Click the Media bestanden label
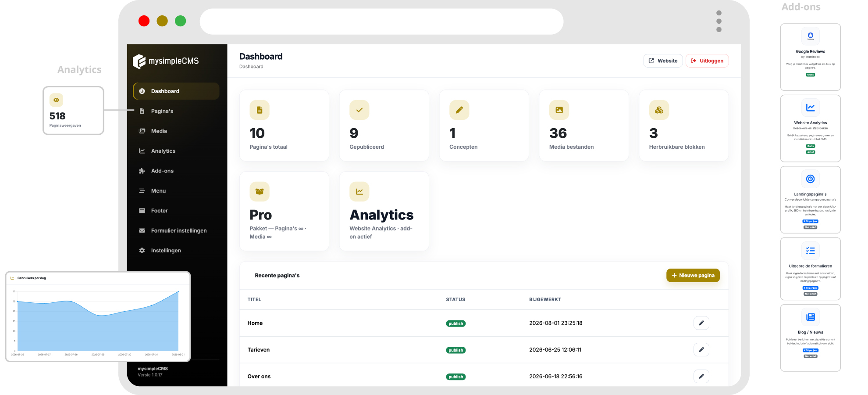This screenshot has width=868, height=395. click(x=572, y=147)
